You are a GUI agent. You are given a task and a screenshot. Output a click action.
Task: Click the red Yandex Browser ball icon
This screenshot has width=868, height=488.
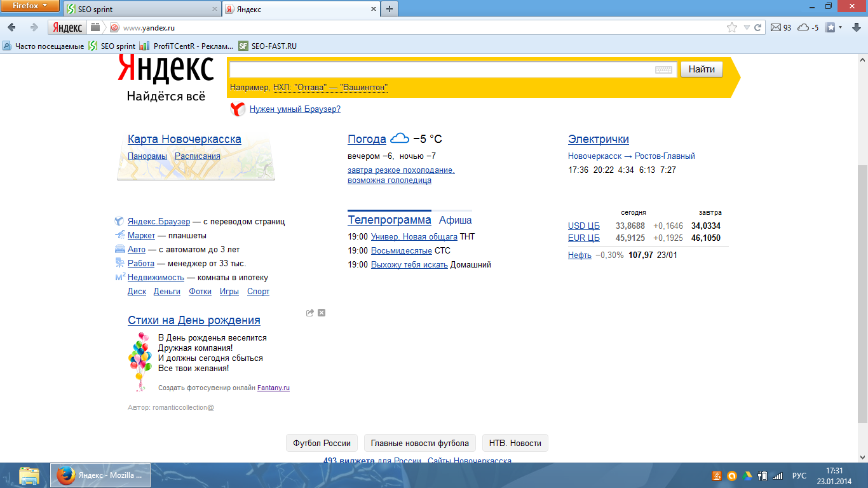pos(238,109)
